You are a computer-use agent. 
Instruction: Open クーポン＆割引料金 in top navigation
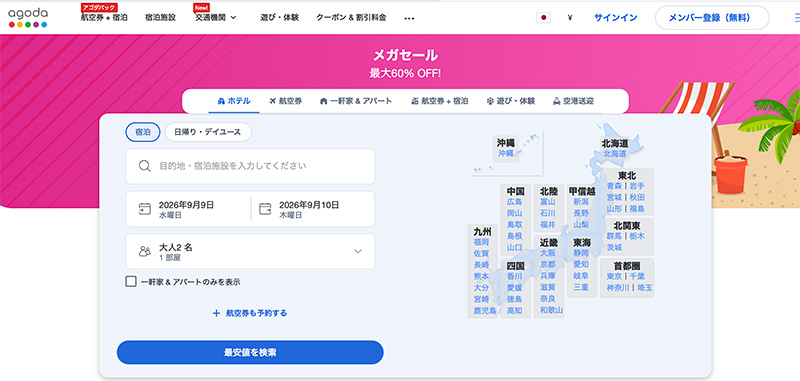(x=351, y=17)
